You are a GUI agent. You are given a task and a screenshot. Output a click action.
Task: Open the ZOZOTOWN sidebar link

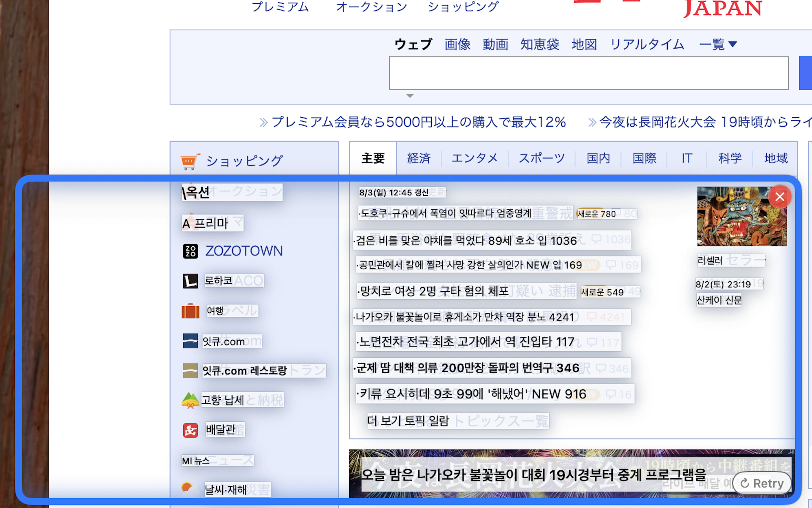point(244,251)
